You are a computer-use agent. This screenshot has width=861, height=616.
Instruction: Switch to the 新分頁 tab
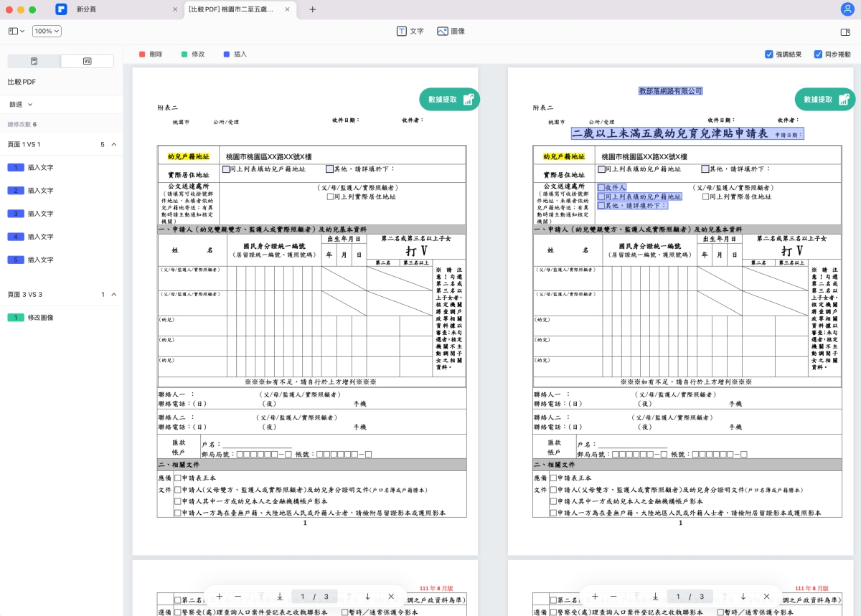115,9
